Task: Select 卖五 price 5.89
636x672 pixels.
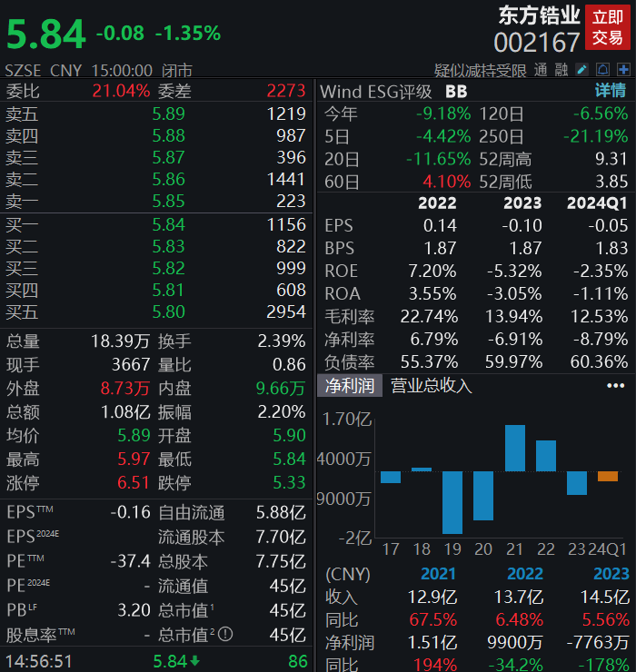Action: 169,114
